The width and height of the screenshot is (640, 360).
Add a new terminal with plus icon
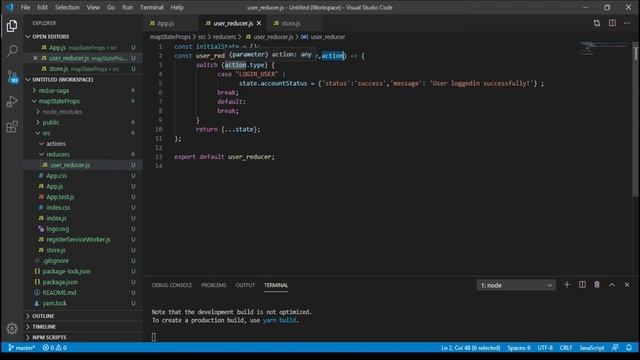point(567,285)
